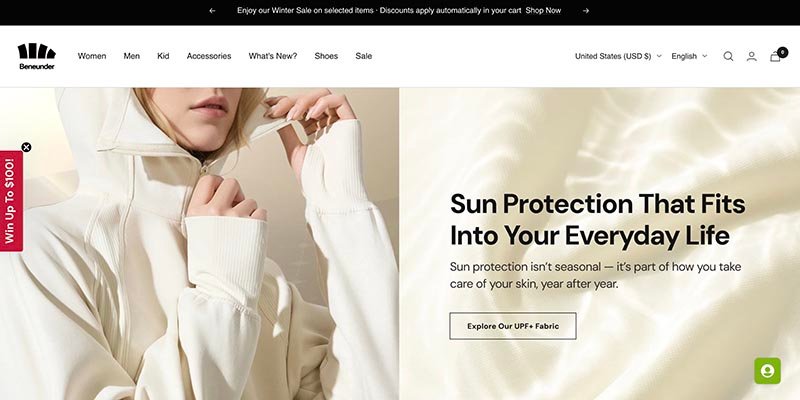Image resolution: width=800 pixels, height=400 pixels.
Task: Open the Men menu
Action: 132,56
